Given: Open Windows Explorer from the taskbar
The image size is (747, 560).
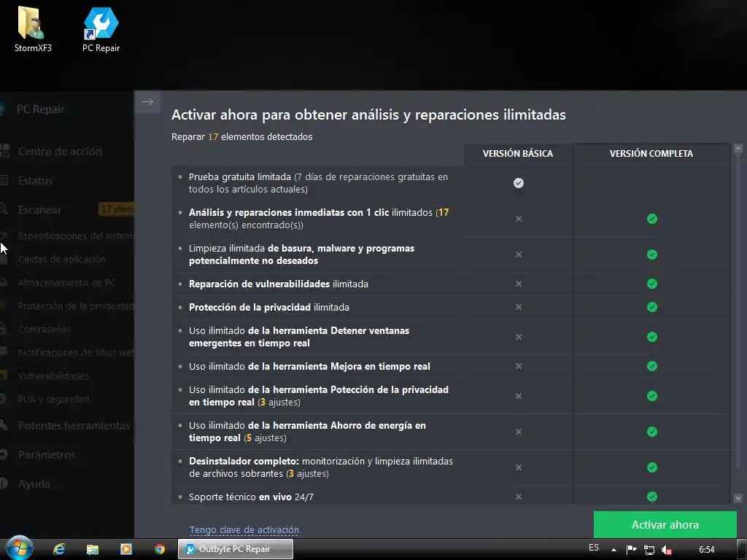Looking at the screenshot, I should point(93,549).
